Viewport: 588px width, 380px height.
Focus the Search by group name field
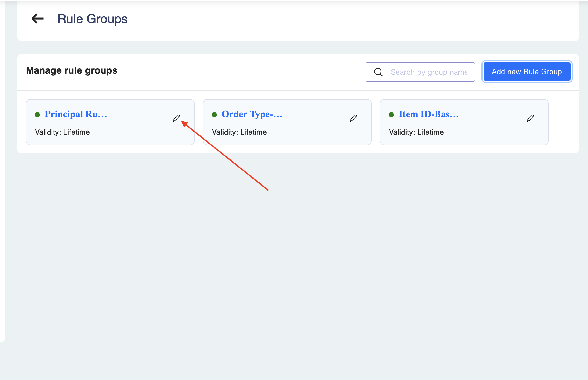click(x=429, y=72)
